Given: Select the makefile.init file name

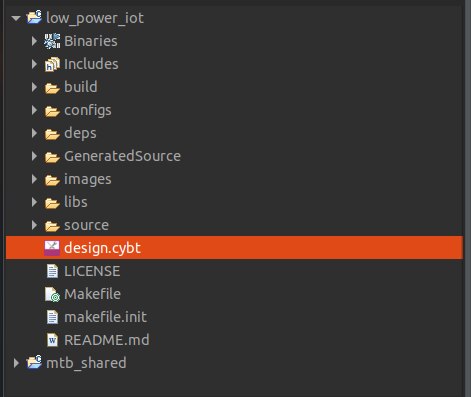Looking at the screenshot, I should coord(105,317).
